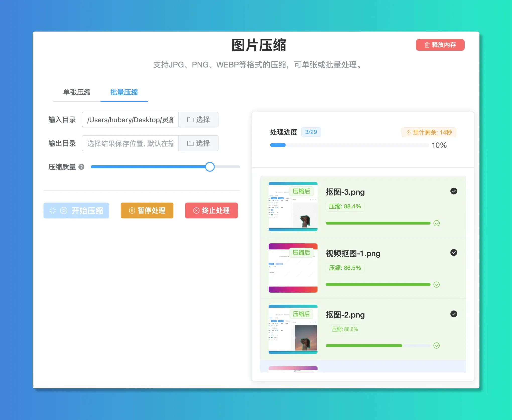The width and height of the screenshot is (512, 420).
Task: Click the question mark help icon near 压缩质量
Action: pyautogui.click(x=81, y=167)
